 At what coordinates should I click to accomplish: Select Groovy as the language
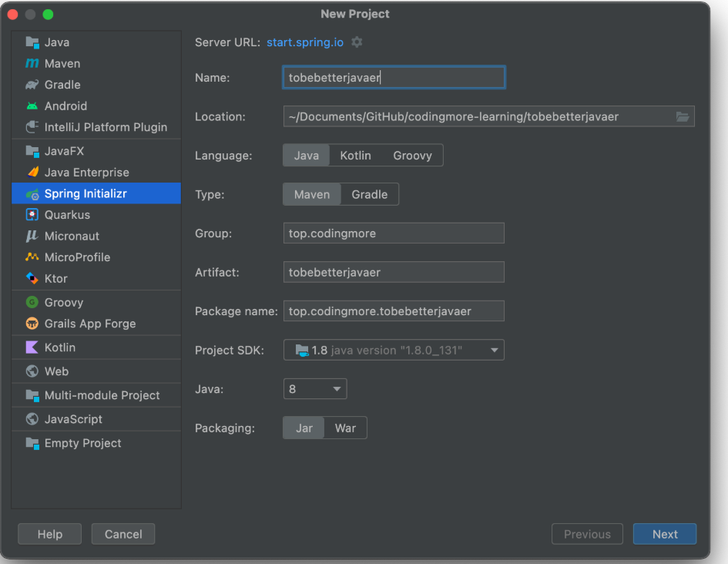pyautogui.click(x=412, y=156)
